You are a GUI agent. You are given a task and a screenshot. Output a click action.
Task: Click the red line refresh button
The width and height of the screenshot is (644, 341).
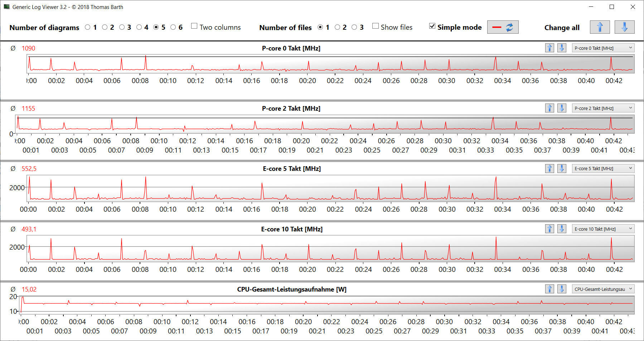503,27
